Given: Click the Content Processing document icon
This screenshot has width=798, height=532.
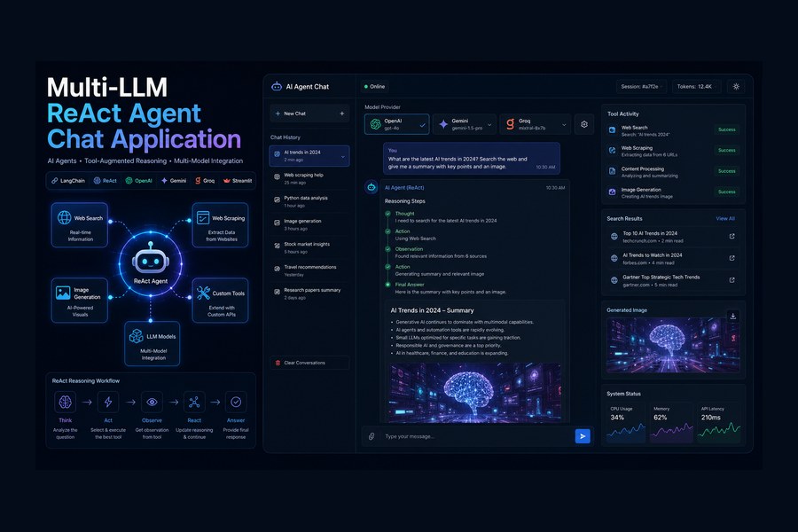Looking at the screenshot, I should coord(612,171).
